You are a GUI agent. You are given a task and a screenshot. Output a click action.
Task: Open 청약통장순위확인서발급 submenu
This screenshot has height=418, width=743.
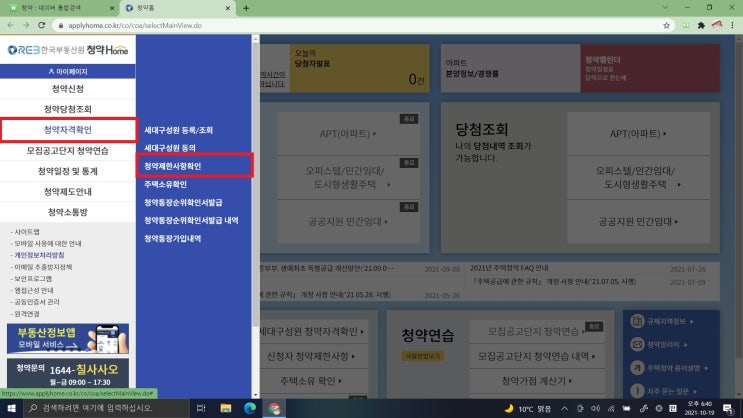pos(183,202)
